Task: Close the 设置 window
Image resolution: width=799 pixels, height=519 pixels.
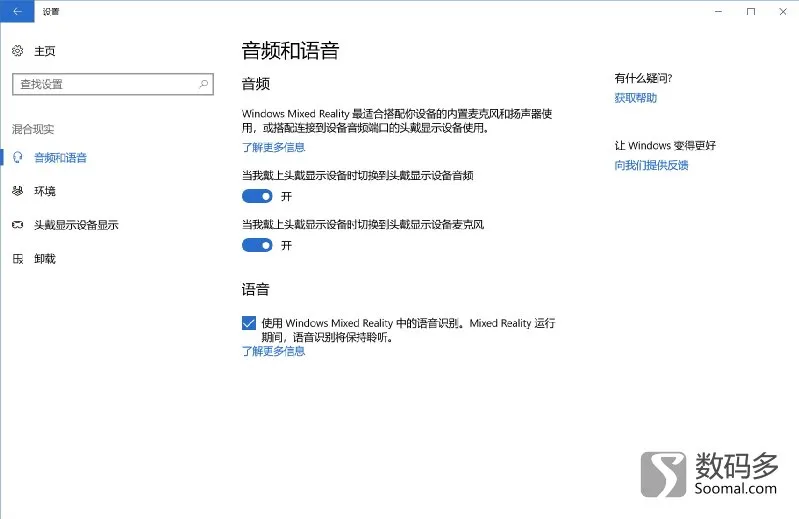Action: tap(783, 11)
